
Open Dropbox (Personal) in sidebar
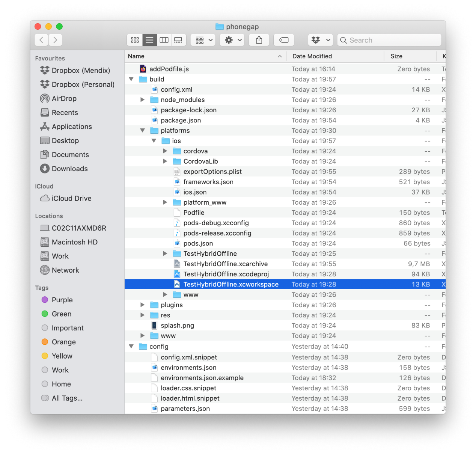coord(77,84)
